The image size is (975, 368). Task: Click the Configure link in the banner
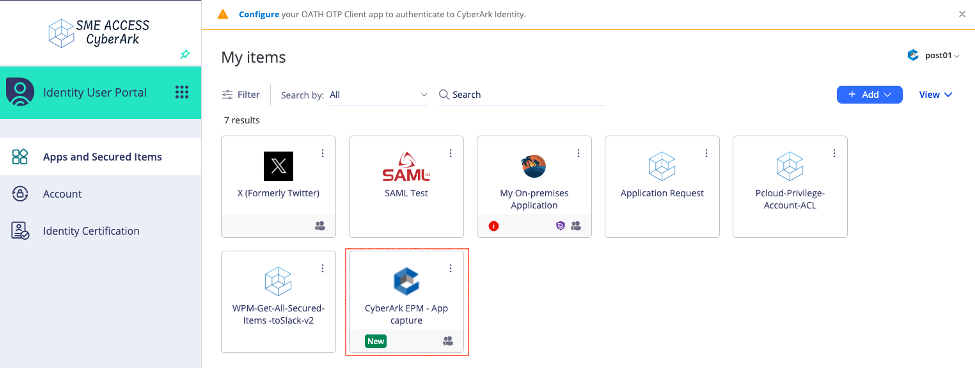259,14
